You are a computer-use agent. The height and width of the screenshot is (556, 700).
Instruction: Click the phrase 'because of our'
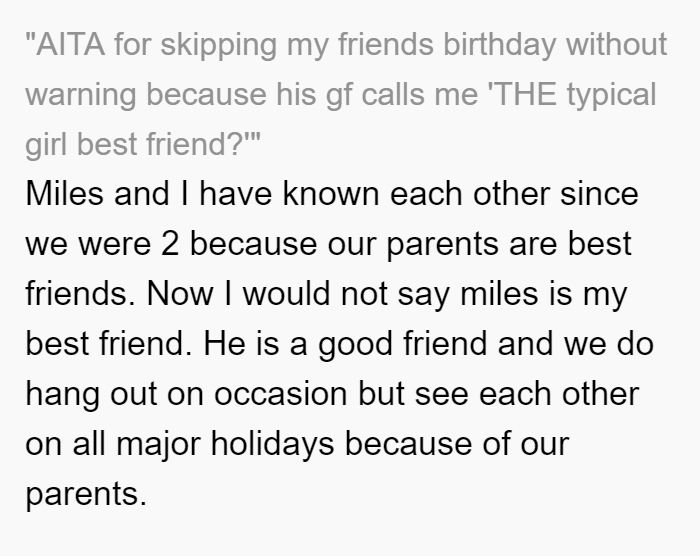pyautogui.click(x=457, y=444)
